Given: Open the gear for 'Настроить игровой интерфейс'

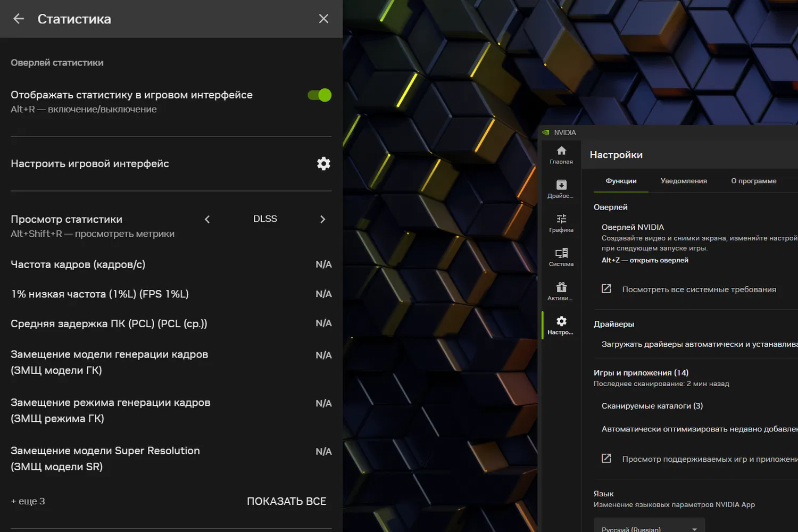Looking at the screenshot, I should (323, 164).
